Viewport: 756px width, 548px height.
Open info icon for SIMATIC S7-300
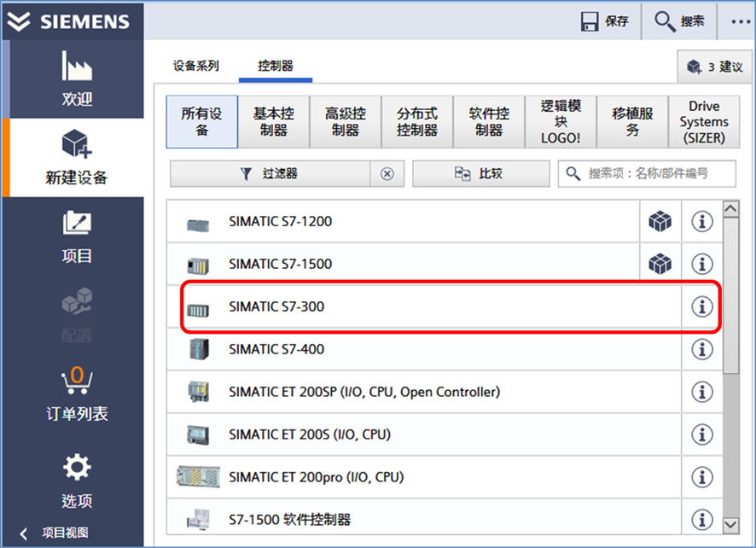tap(702, 306)
